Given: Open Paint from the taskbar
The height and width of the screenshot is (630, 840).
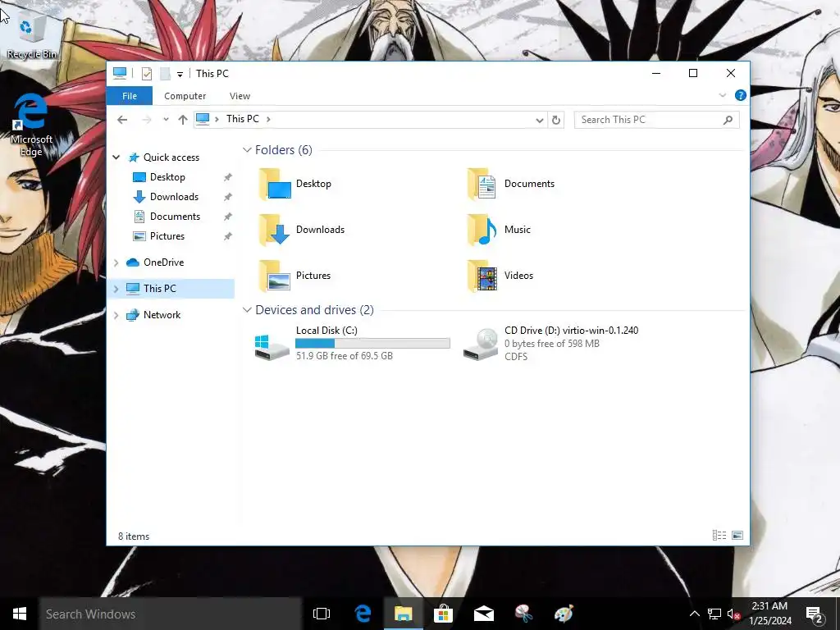Looking at the screenshot, I should tap(564, 614).
